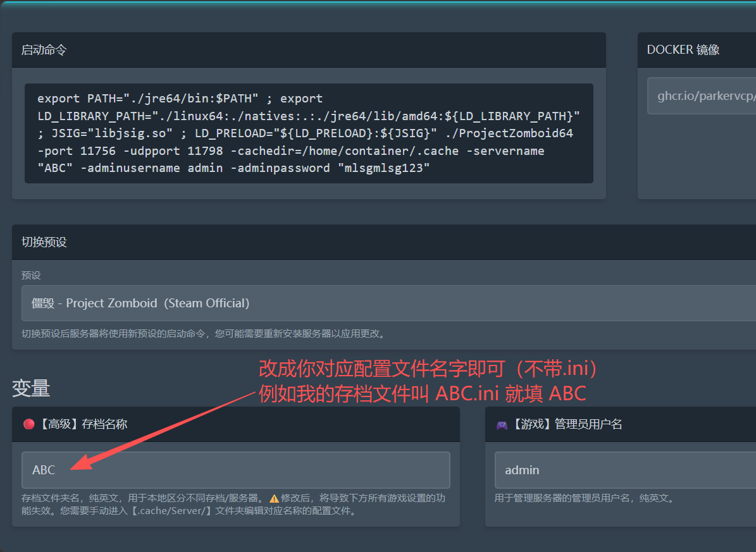
Task: Click the yellow warning triangle before 修改后
Action: (274, 498)
